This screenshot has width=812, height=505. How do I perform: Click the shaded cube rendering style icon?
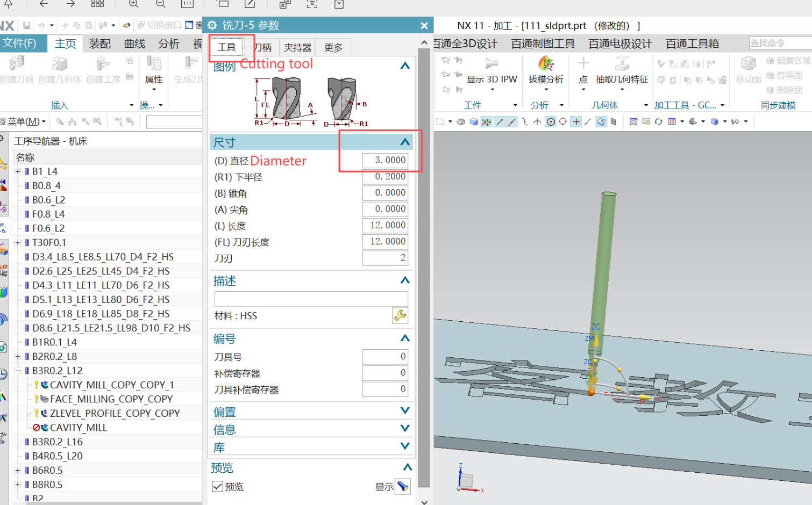click(x=715, y=121)
